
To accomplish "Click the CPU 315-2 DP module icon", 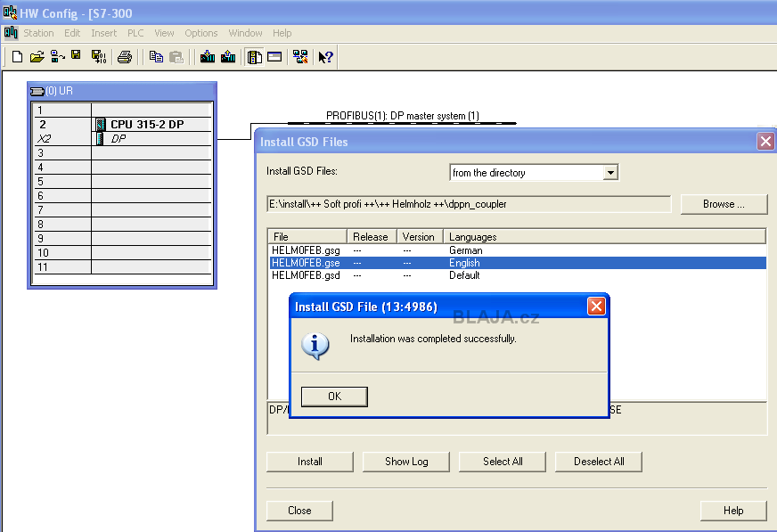I will [x=101, y=125].
